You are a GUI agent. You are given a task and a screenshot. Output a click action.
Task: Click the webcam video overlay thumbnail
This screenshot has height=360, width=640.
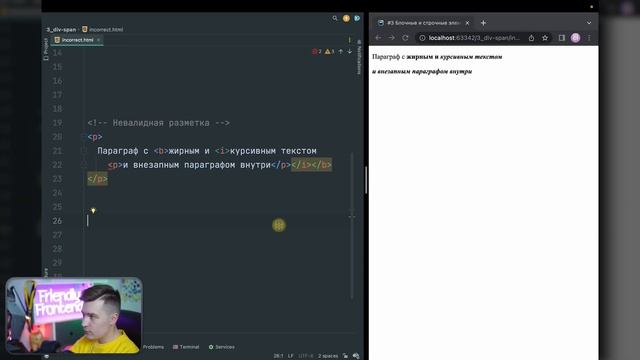point(74,315)
